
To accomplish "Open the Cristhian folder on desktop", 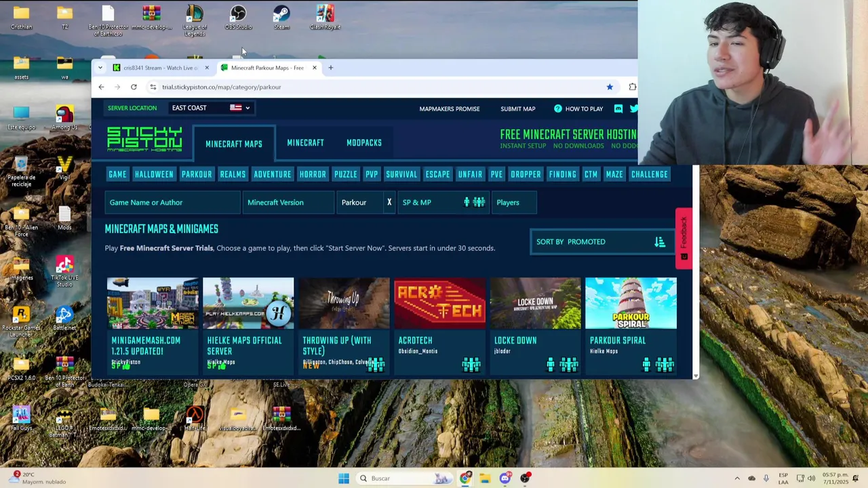I will [21, 18].
